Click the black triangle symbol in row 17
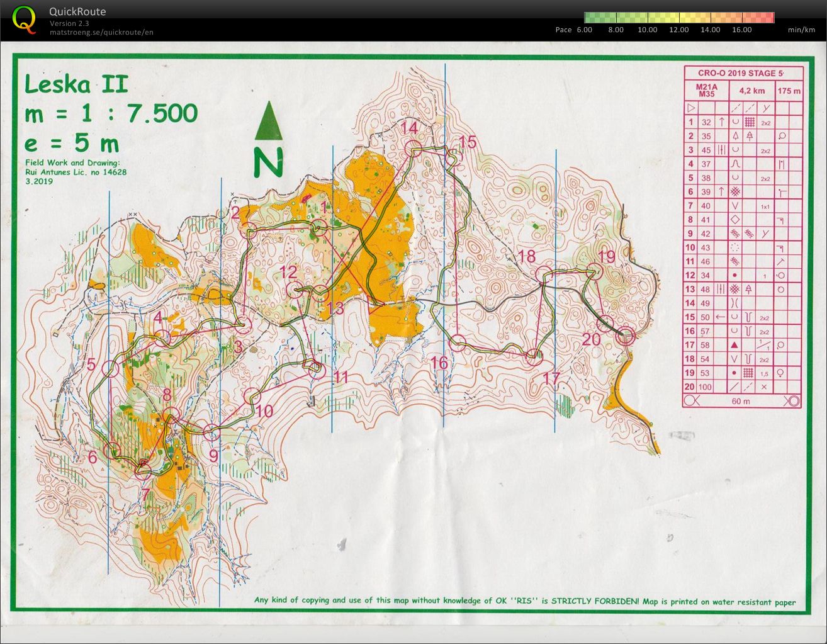 tap(734, 345)
